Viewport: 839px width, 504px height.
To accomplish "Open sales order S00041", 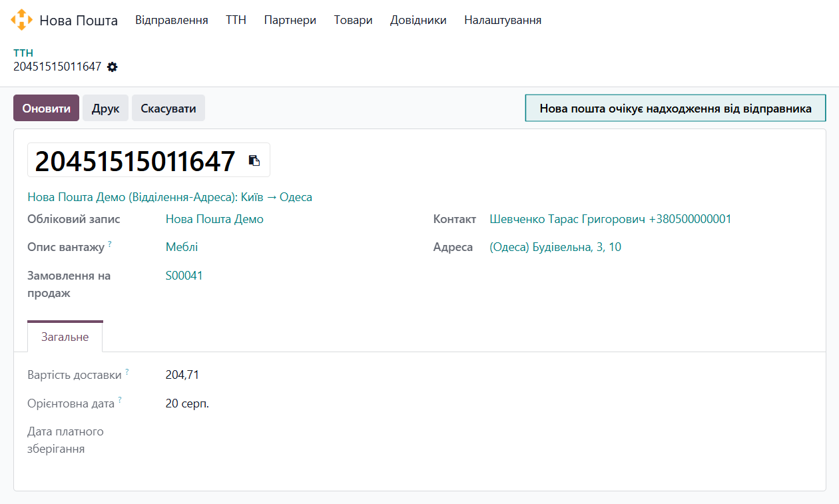I will pos(184,276).
